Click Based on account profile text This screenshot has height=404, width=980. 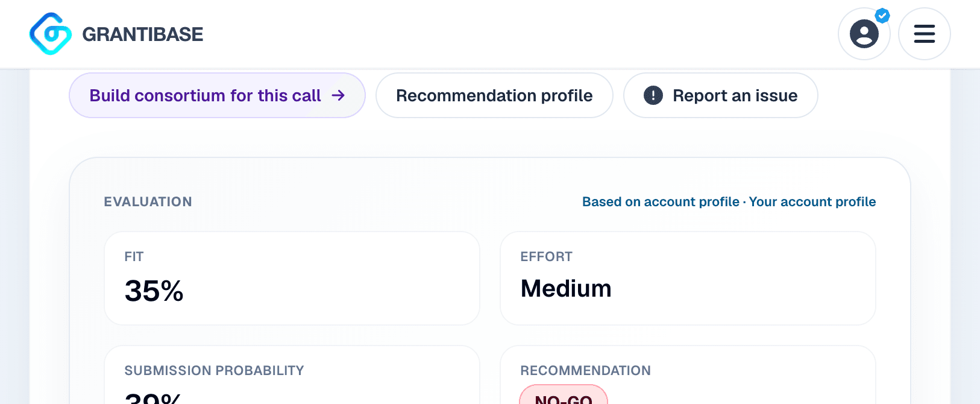(661, 202)
